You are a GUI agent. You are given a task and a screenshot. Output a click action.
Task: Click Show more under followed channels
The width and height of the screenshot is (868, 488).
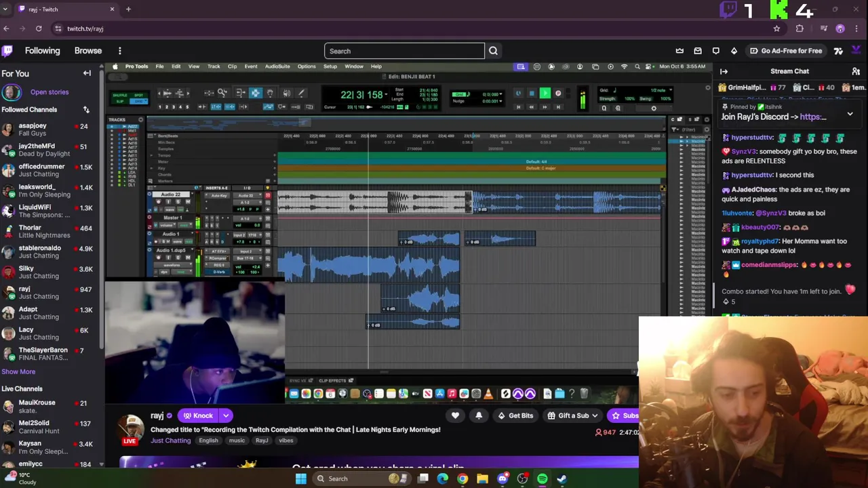18,371
